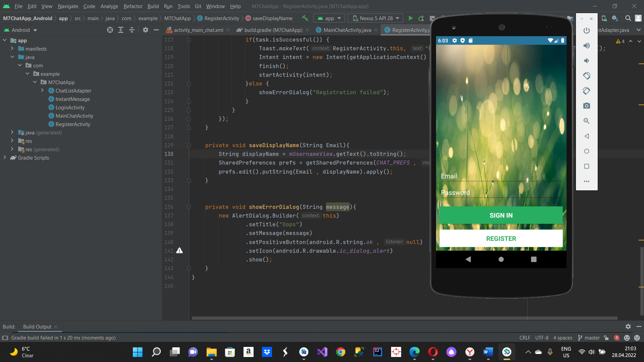Click Email field in emulator
The image size is (644, 362).
(x=501, y=176)
